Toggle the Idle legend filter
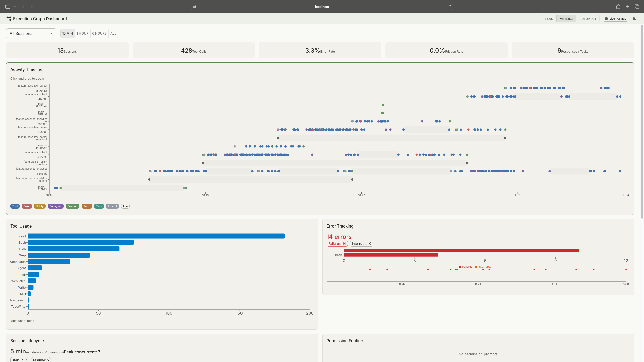This screenshot has width=644, height=362. [x=125, y=206]
